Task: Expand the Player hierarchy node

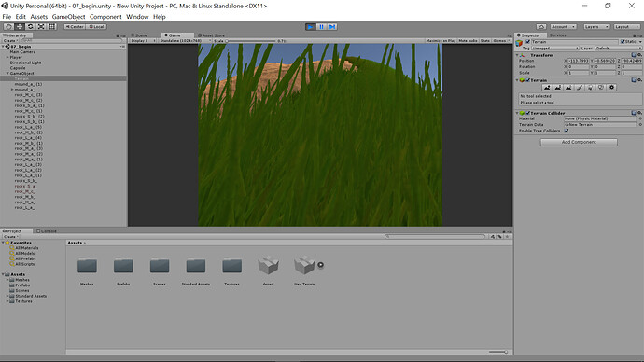Action: coord(7,58)
